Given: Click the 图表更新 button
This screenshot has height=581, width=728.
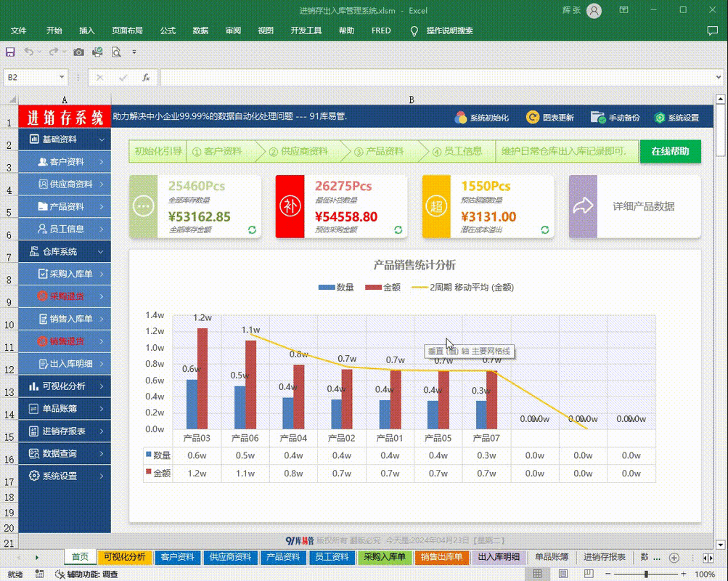Looking at the screenshot, I should (x=550, y=118).
